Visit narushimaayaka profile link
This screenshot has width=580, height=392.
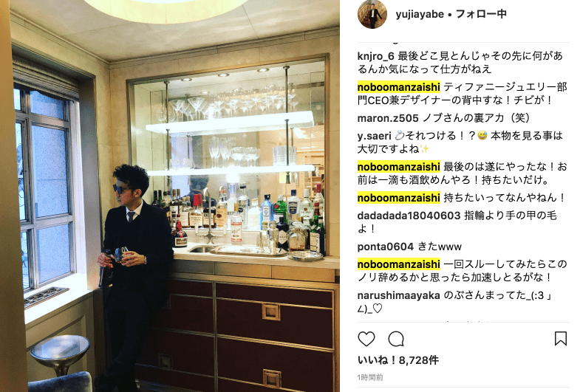tap(398, 295)
